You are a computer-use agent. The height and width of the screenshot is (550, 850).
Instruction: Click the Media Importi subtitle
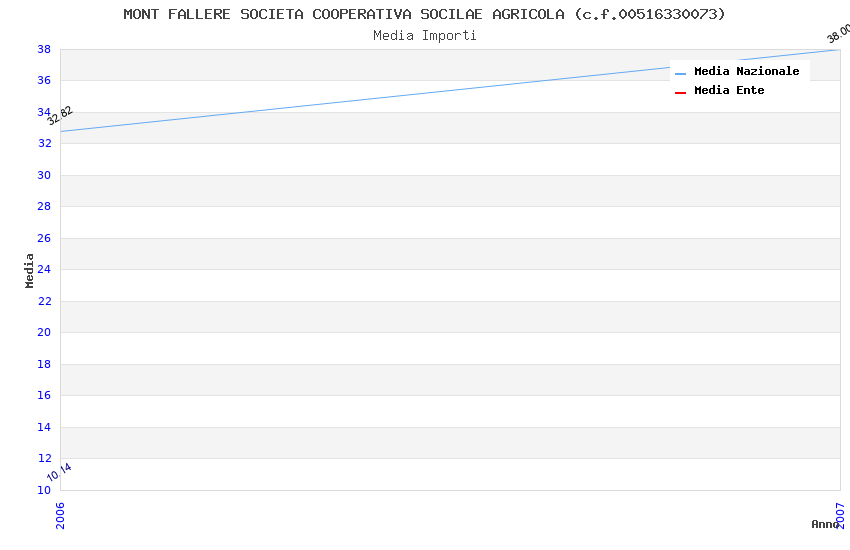425,36
